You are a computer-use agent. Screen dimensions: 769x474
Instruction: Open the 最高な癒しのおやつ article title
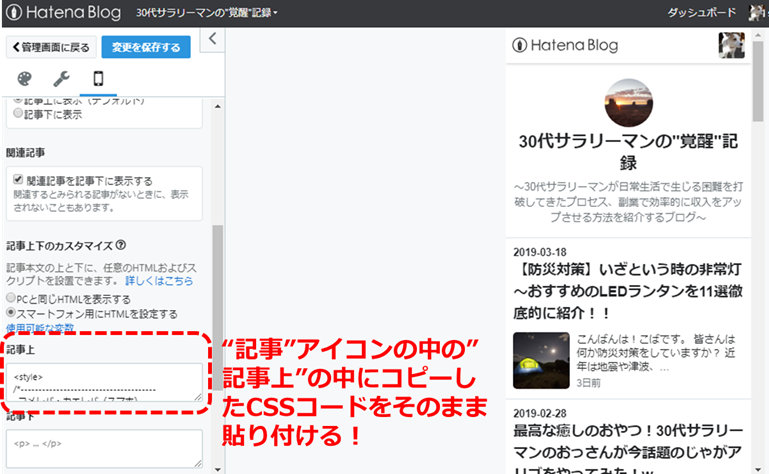tap(628, 450)
